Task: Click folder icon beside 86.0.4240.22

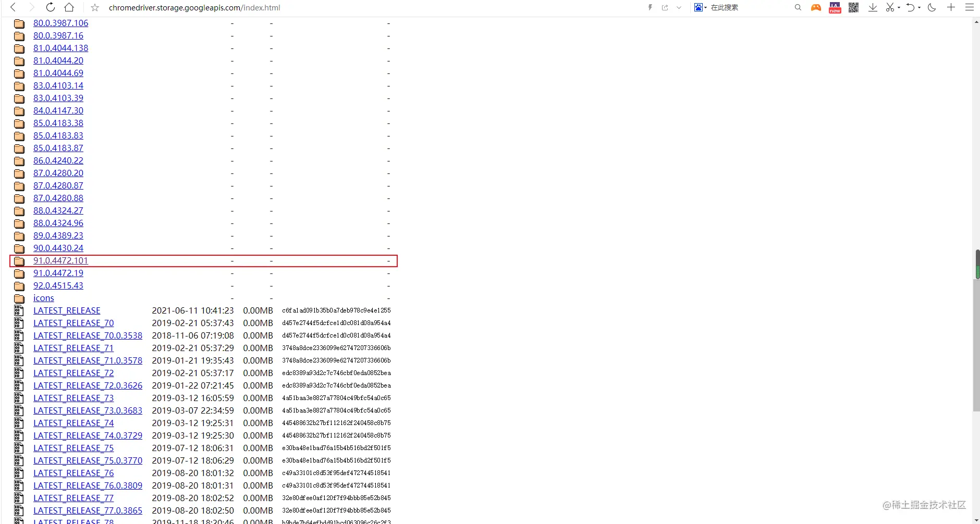Action: (19, 161)
